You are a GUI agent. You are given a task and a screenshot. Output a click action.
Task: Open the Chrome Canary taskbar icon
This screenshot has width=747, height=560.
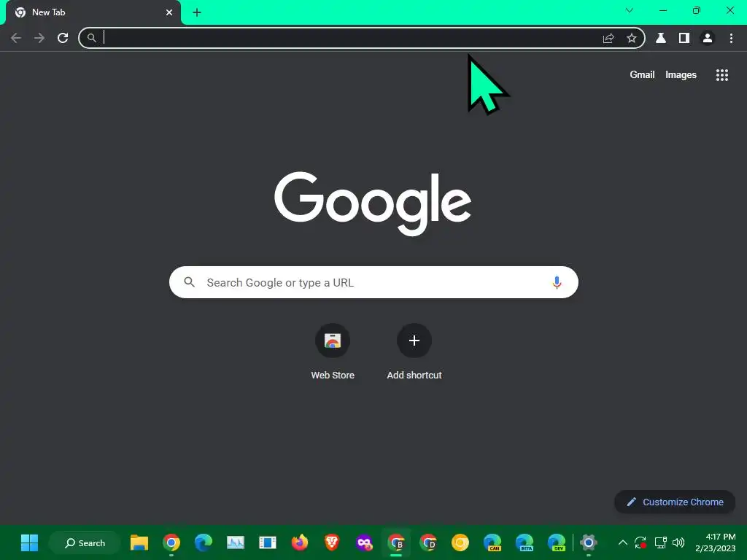tap(460, 542)
